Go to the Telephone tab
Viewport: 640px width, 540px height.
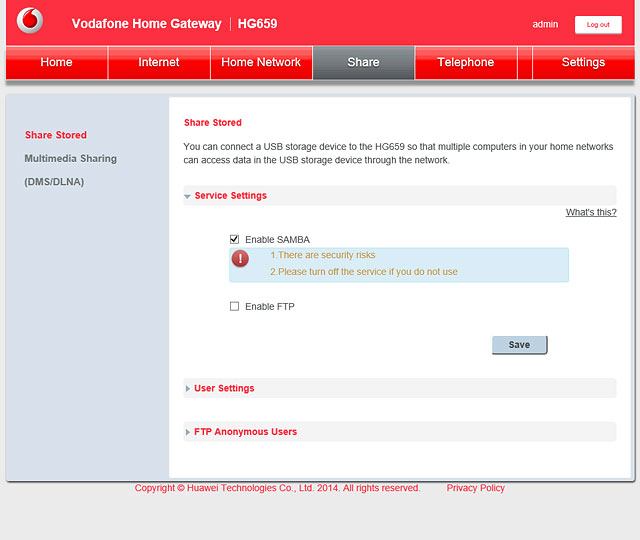[466, 62]
